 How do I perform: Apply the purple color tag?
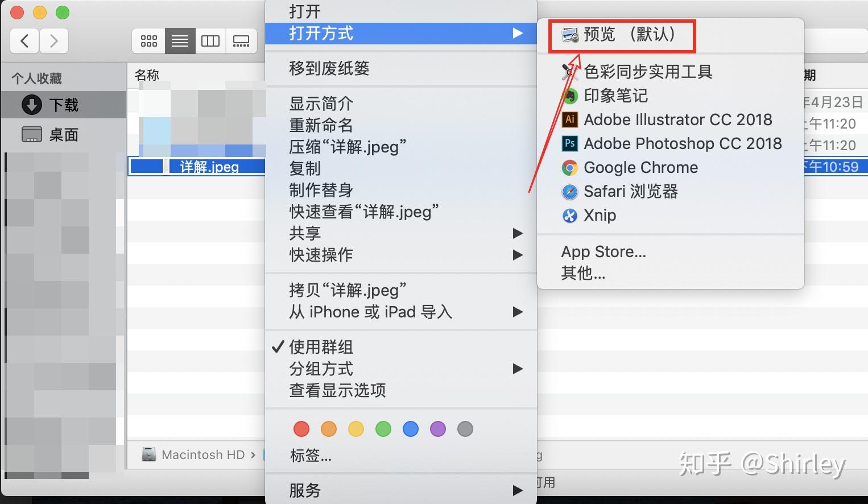click(438, 429)
